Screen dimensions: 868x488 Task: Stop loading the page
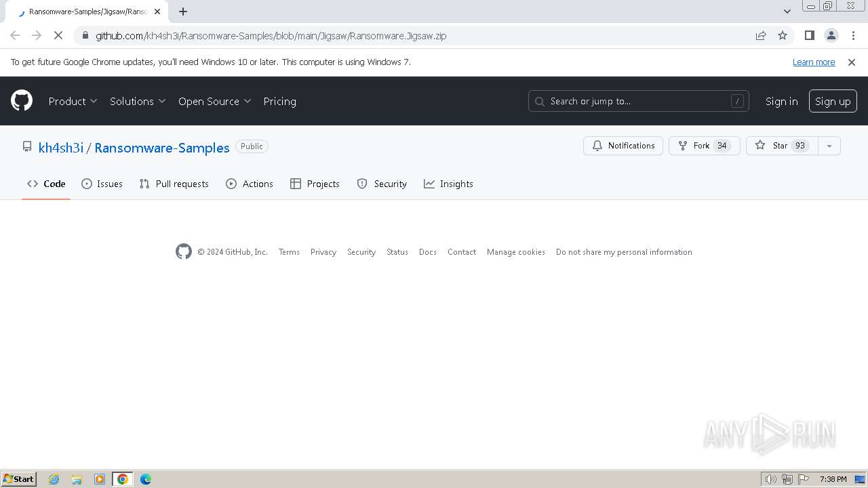[x=58, y=35]
